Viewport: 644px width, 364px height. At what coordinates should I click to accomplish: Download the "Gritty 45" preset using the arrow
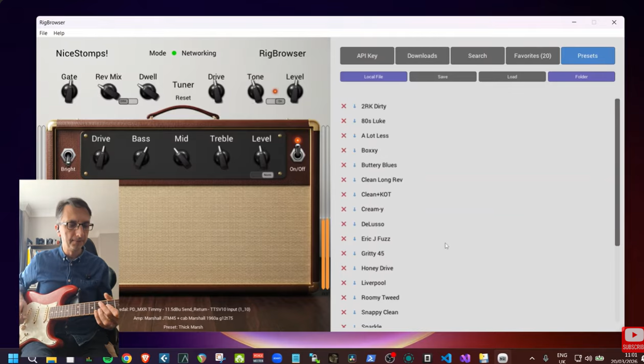(x=353, y=253)
